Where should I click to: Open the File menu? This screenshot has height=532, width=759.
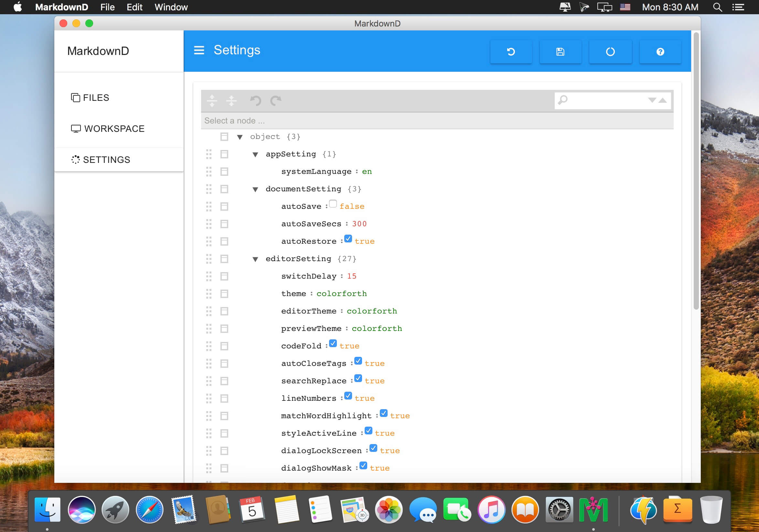(107, 7)
